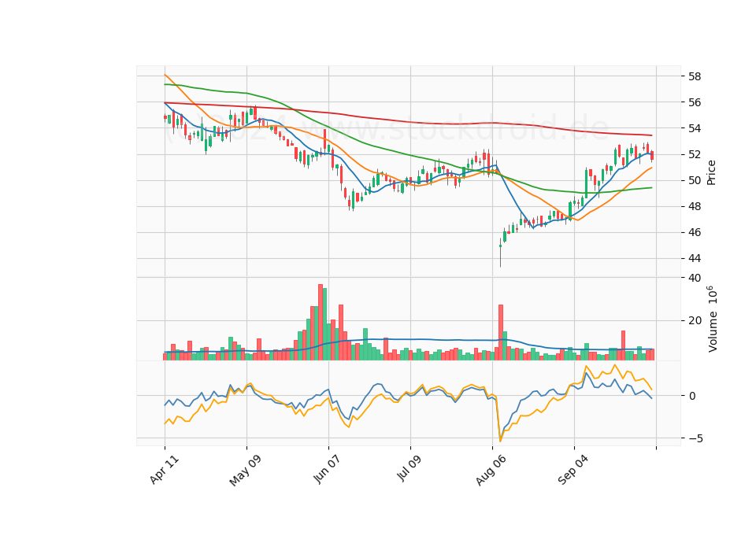Click the price axis value 54
756x543 pixels.
pyautogui.click(x=695, y=128)
